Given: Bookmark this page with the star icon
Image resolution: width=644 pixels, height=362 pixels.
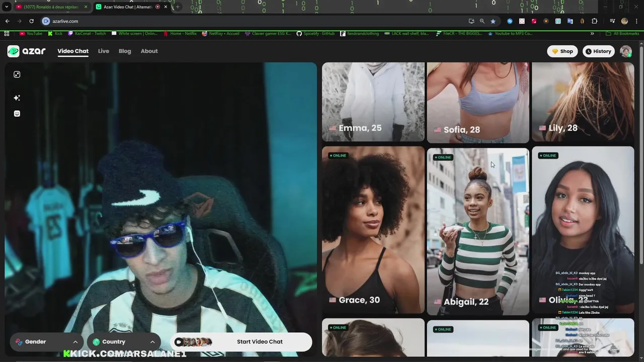Looking at the screenshot, I should (493, 21).
